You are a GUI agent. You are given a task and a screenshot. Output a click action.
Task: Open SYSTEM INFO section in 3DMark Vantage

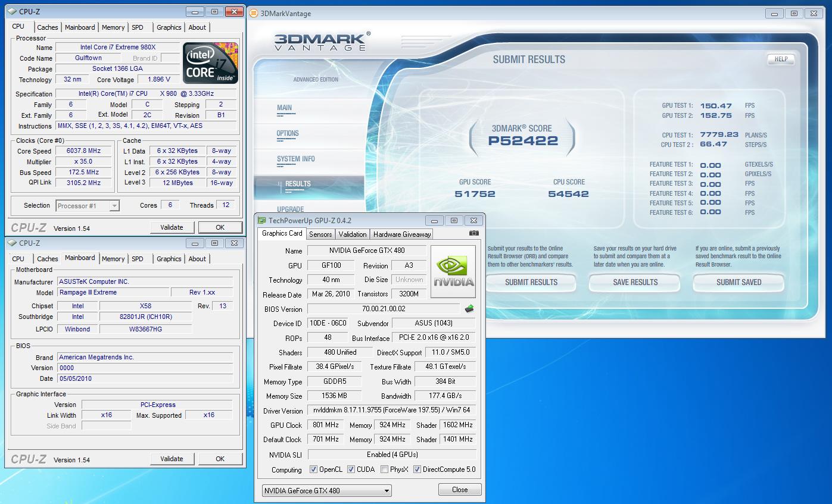tap(296, 159)
